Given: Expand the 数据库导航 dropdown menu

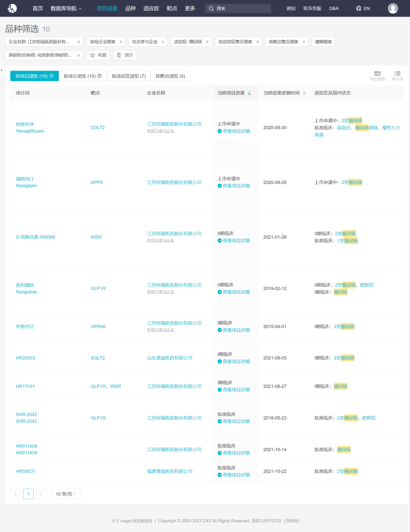Looking at the screenshot, I should pos(66,8).
